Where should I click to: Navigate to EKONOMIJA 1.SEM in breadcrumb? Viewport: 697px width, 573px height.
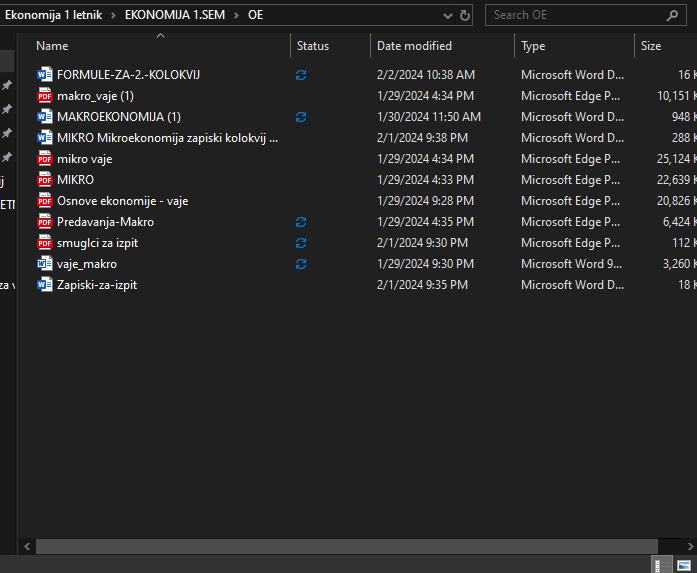point(176,15)
